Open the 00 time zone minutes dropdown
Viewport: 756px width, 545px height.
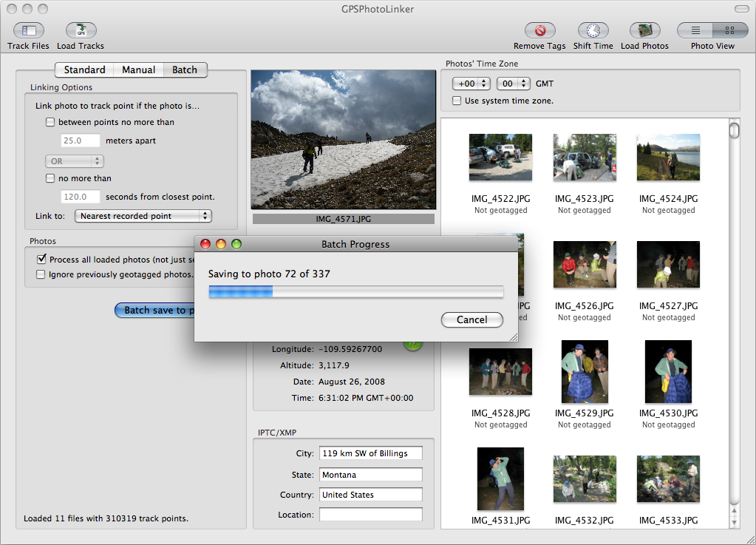[514, 84]
